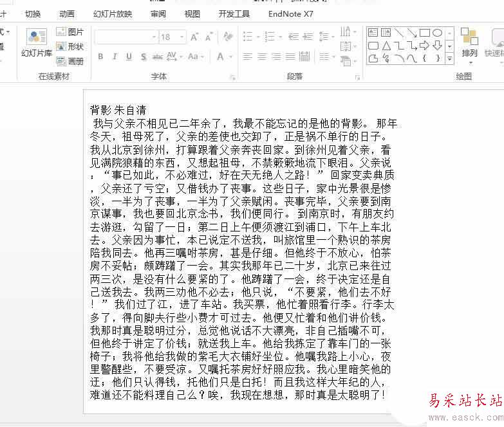
Task: Choose the Oval shape in gallery
Action: pyautogui.click(x=438, y=32)
